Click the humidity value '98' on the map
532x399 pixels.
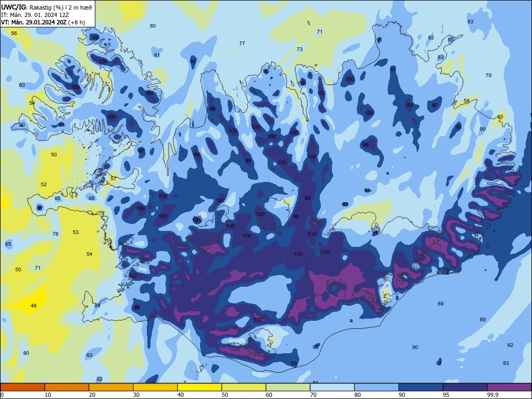click(296, 217)
